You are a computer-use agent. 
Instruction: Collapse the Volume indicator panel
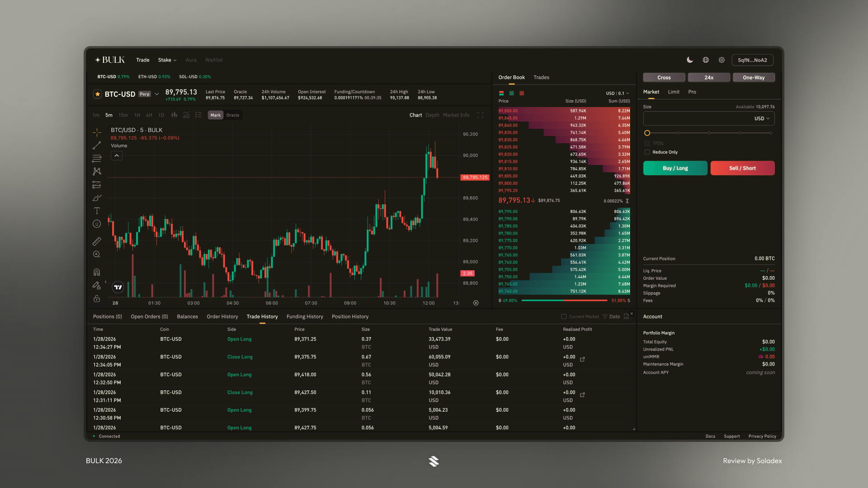pos(116,155)
